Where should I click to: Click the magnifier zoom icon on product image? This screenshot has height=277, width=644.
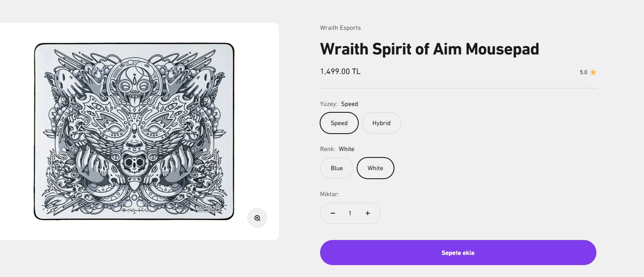(x=257, y=218)
